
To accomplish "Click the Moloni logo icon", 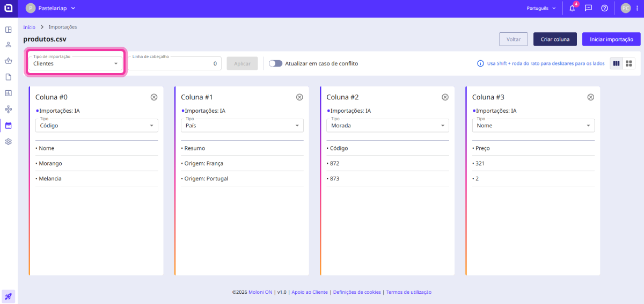I will pyautogui.click(x=9, y=8).
